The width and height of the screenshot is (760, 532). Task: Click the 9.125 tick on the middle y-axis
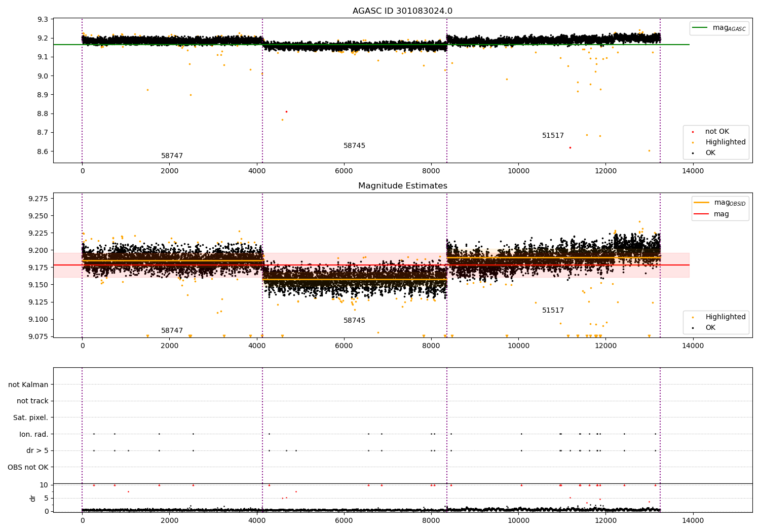pyautogui.click(x=38, y=302)
